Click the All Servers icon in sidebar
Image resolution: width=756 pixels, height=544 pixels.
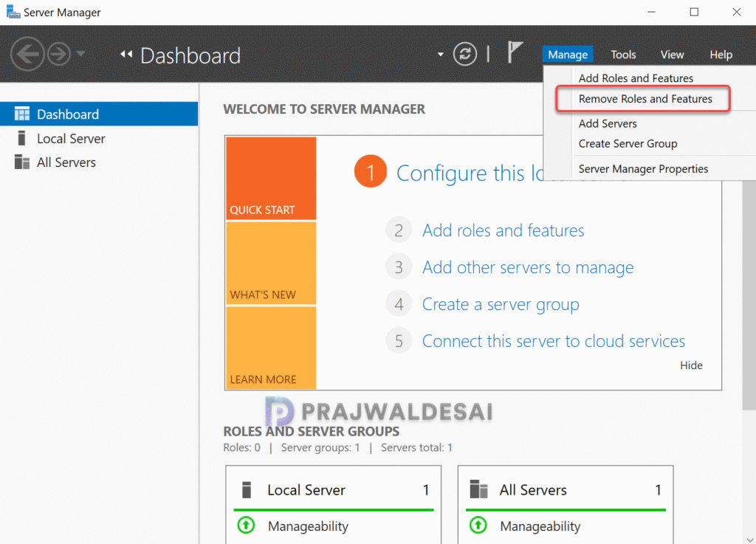[22, 162]
